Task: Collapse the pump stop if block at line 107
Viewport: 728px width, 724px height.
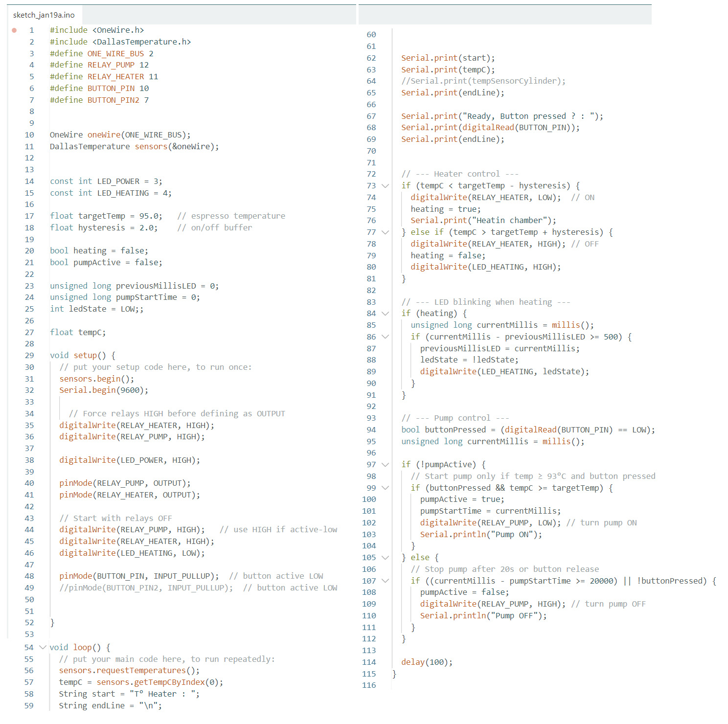Action: [x=385, y=581]
